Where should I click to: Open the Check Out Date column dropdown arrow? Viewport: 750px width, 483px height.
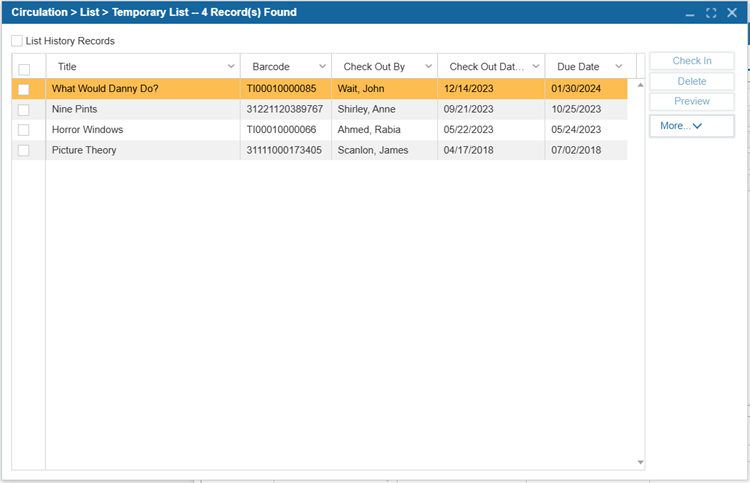pos(536,66)
